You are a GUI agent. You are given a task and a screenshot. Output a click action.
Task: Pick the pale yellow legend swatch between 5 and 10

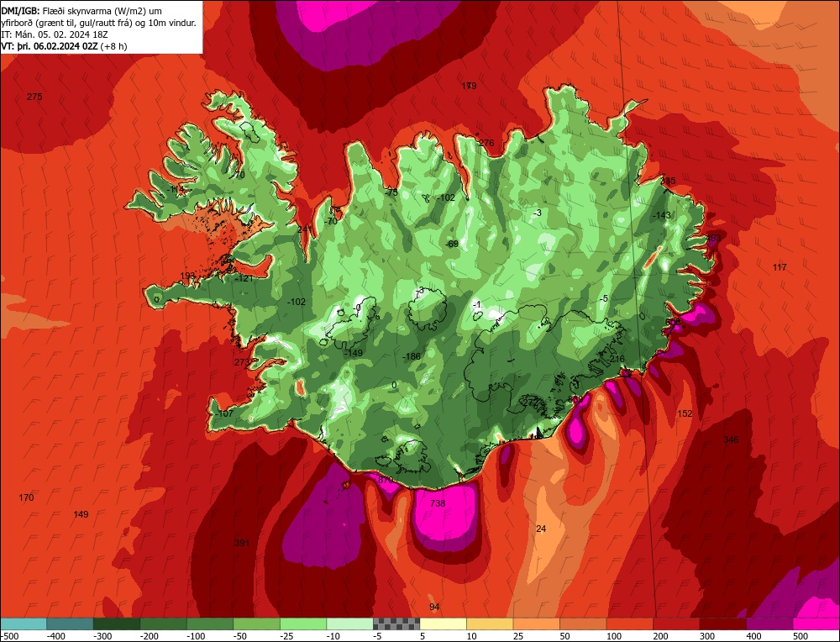[443, 624]
